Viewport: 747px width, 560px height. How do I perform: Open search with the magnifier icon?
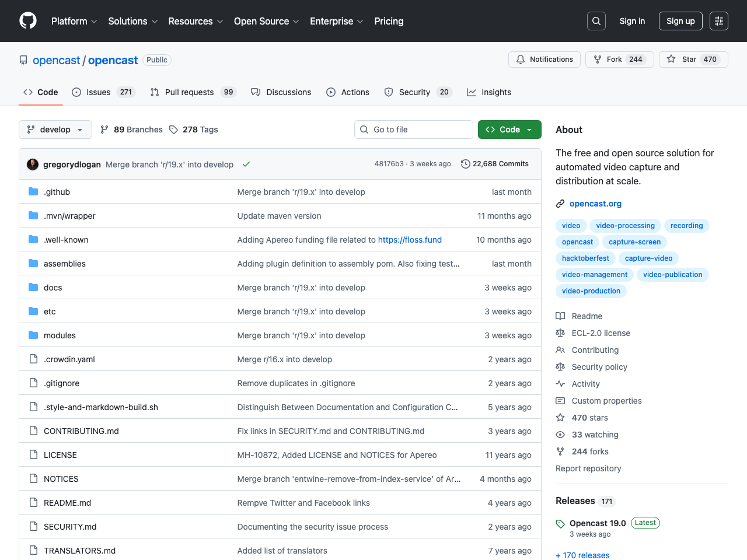point(596,21)
